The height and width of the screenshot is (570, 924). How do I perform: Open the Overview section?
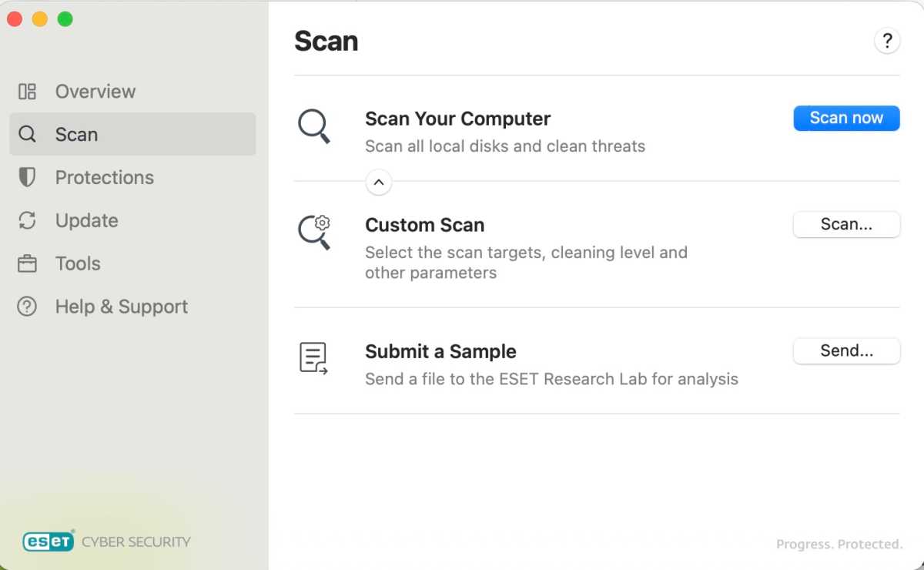tap(95, 92)
